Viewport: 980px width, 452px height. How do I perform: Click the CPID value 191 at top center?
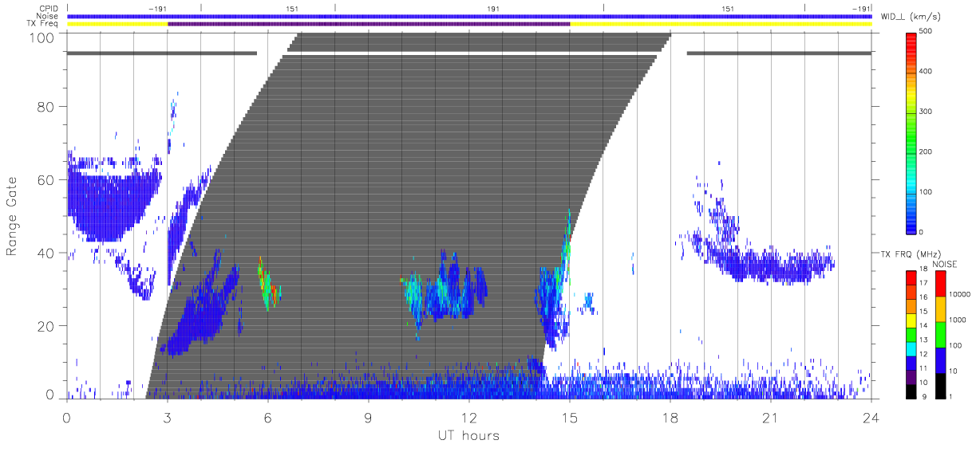493,9
